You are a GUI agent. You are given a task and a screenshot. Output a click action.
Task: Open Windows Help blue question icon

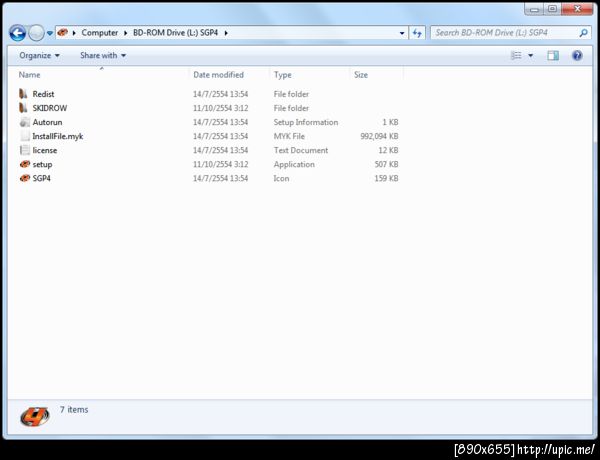[x=577, y=55]
